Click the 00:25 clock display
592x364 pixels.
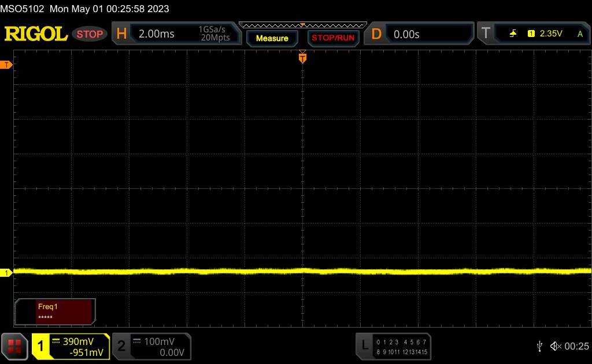(576, 346)
